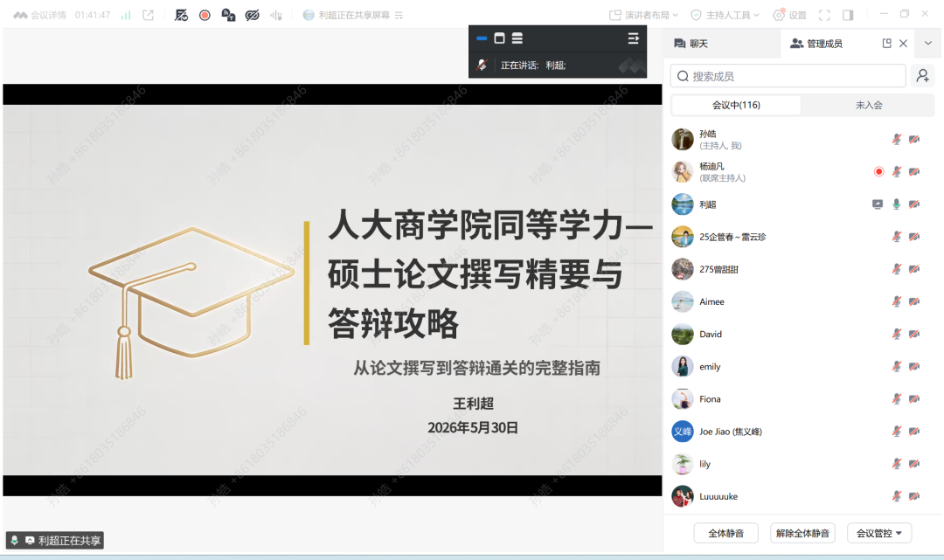The image size is (944, 560).
Task: Select the 会议中(116) tab
Action: pos(736,105)
